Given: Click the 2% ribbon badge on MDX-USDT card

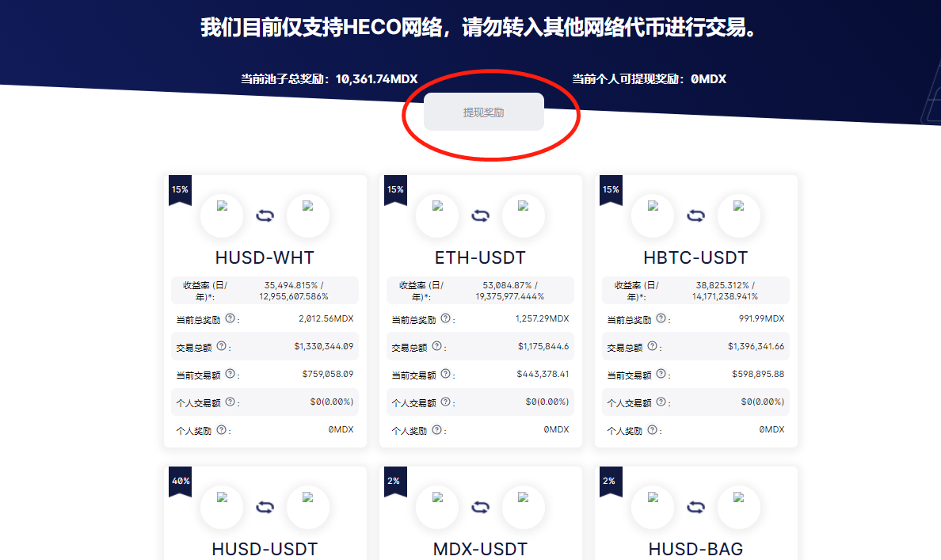Looking at the screenshot, I should point(395,482).
